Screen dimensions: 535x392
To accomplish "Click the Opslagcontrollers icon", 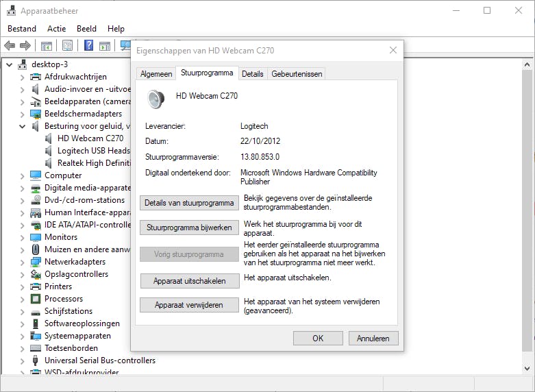I will [x=36, y=274].
